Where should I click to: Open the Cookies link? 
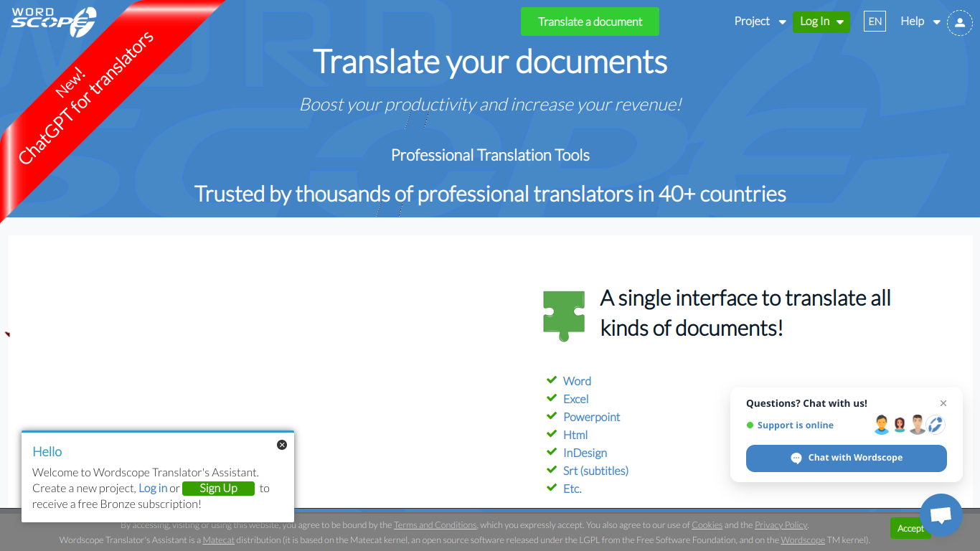pos(707,525)
